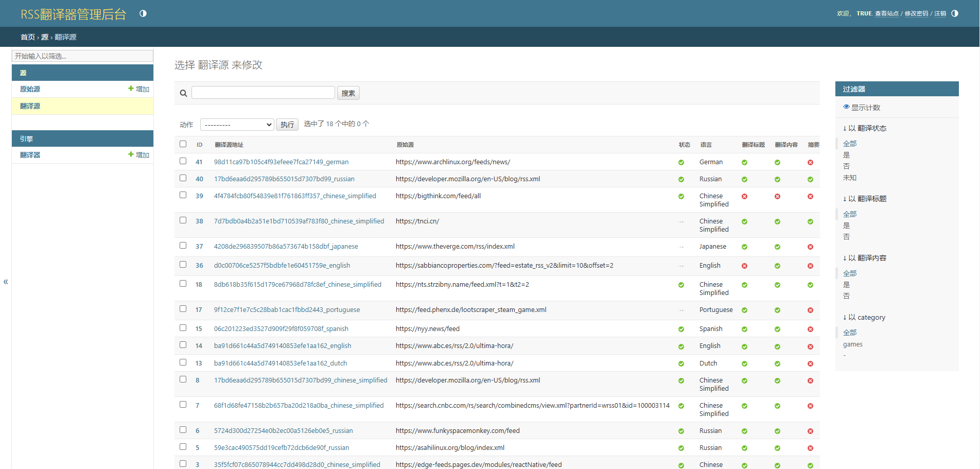Click translate-content check for row 15

777,329
